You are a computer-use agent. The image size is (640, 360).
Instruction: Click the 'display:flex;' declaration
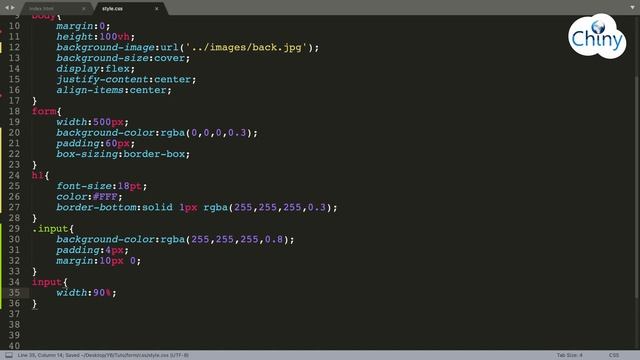(x=96, y=69)
